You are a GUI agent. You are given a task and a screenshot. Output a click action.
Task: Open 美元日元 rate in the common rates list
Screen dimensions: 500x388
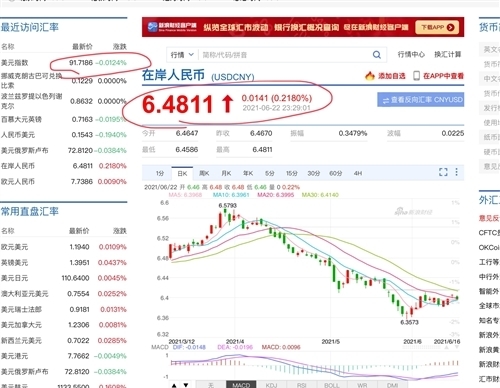pos(64,278)
